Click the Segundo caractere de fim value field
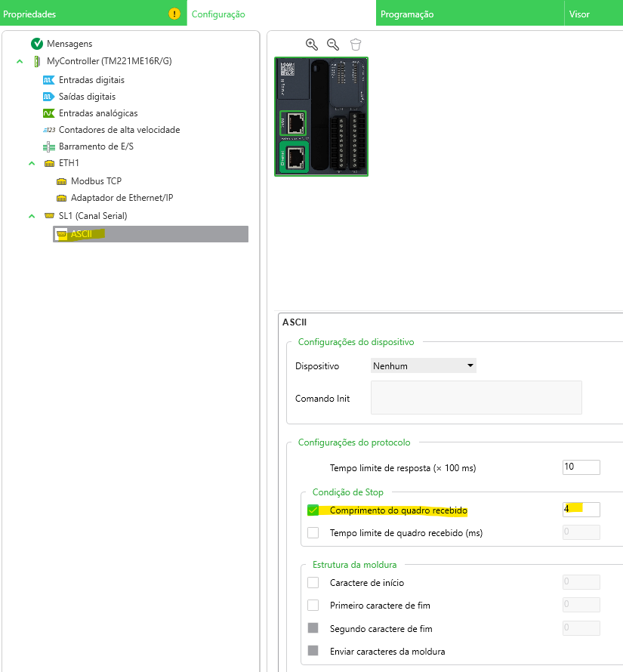Viewport: 623px width, 672px height. click(x=581, y=627)
